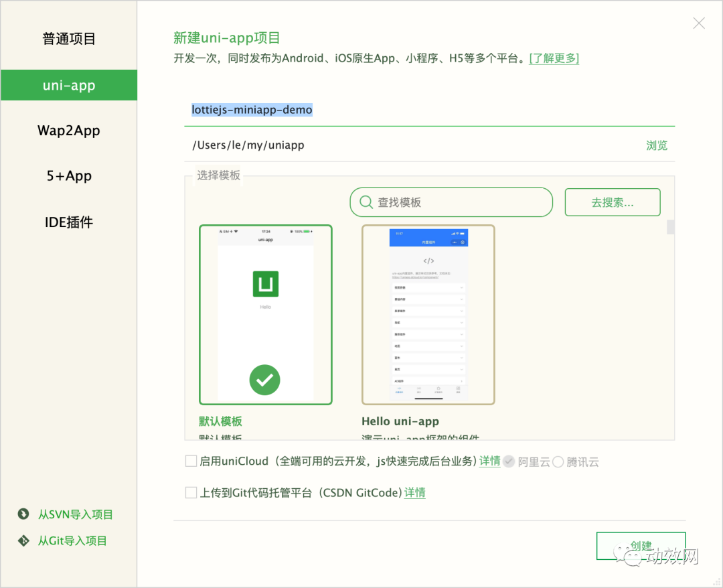This screenshot has width=723, height=588.
Task: Choose the 5+App project type
Action: point(69,175)
